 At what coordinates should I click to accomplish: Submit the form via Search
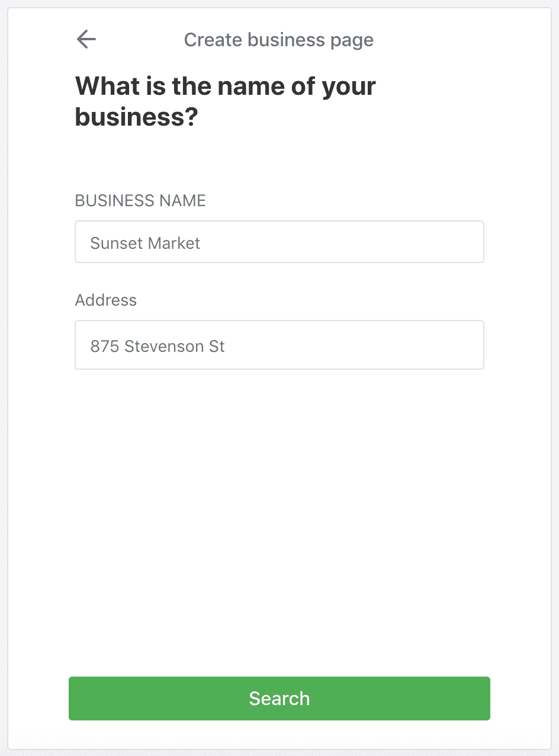point(279,699)
